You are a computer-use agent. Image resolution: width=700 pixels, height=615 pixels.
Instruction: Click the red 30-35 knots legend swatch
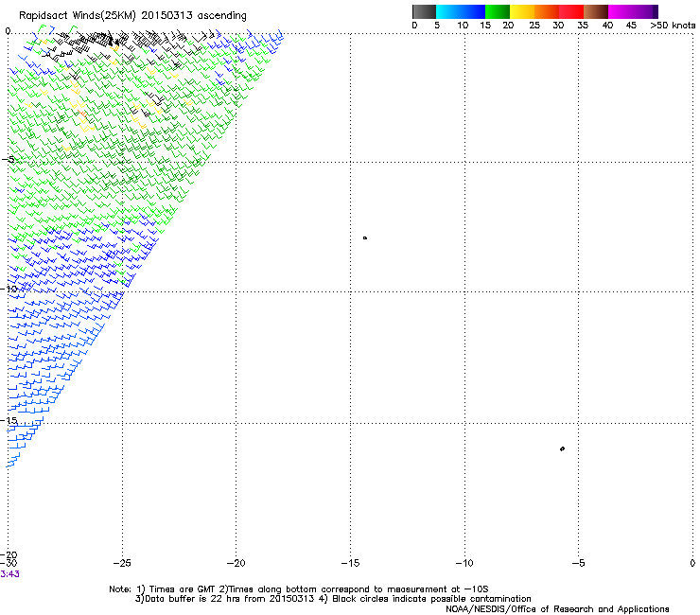pos(571,11)
